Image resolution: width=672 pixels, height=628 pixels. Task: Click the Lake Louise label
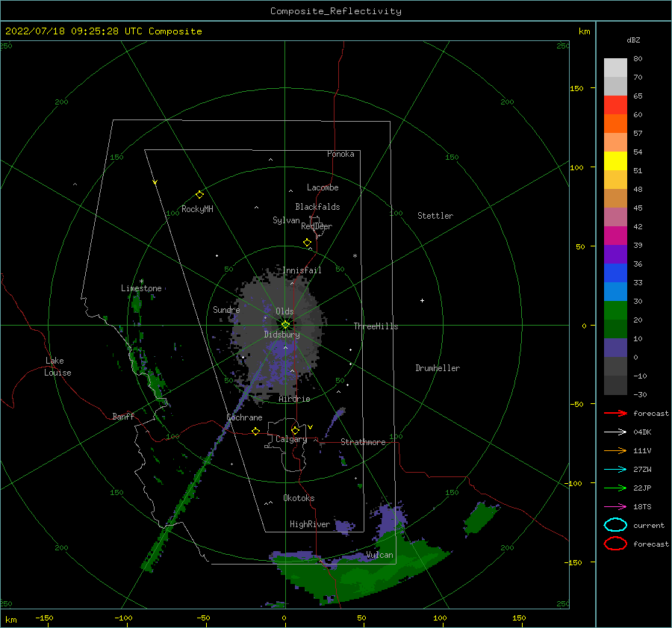point(57,367)
